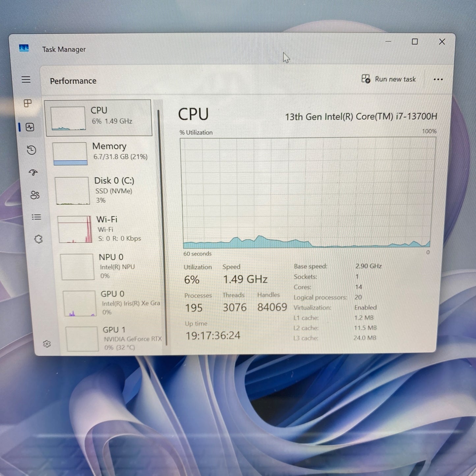Viewport: 476px width, 476px height.
Task: Click the up time 19:17:36:24
Action: 213,336
